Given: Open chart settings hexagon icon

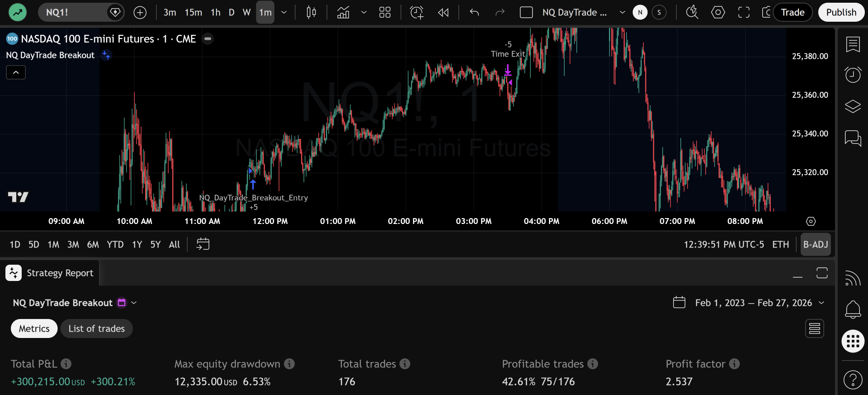Looking at the screenshot, I should [x=718, y=12].
